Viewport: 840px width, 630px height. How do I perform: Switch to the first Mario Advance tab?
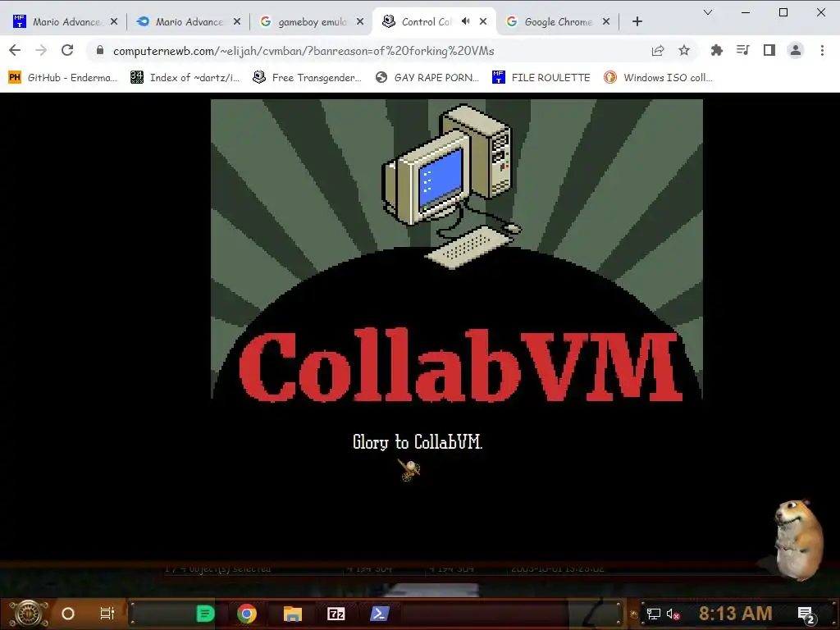[66, 21]
